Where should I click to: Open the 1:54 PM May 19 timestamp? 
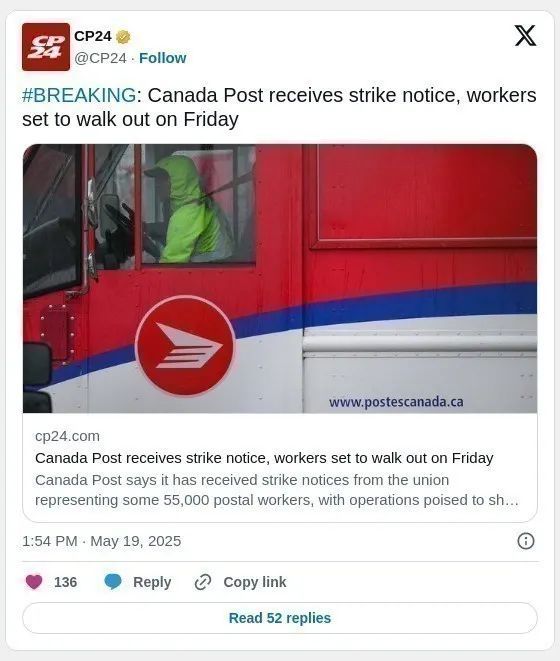click(102, 541)
